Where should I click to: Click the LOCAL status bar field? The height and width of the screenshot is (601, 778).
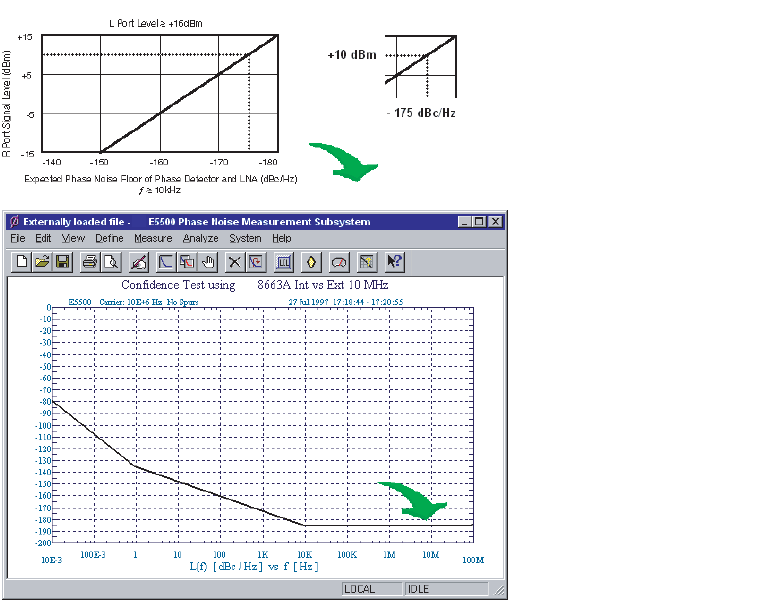372,589
